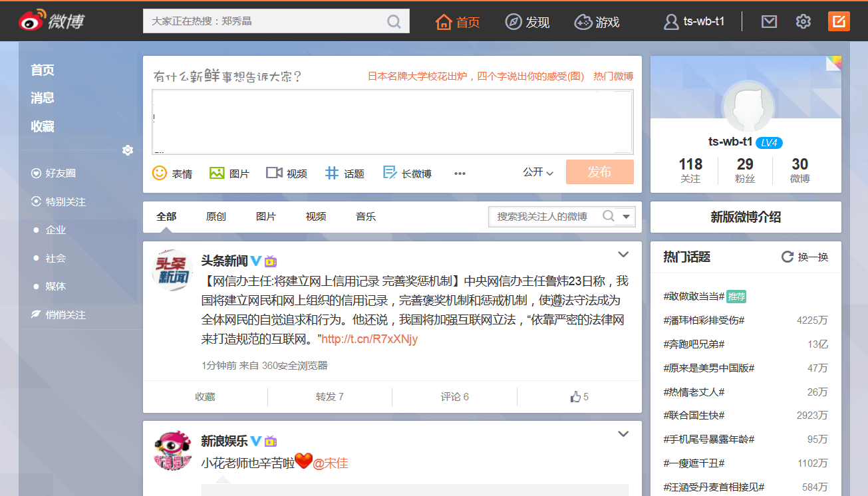Click inside the new post text area
This screenshot has width=868, height=496.
[x=392, y=122]
